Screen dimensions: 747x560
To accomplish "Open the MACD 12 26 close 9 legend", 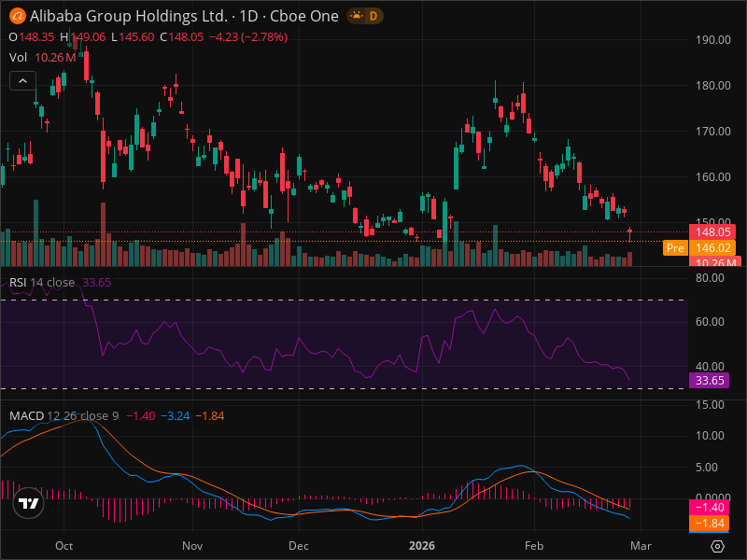I will click(63, 415).
